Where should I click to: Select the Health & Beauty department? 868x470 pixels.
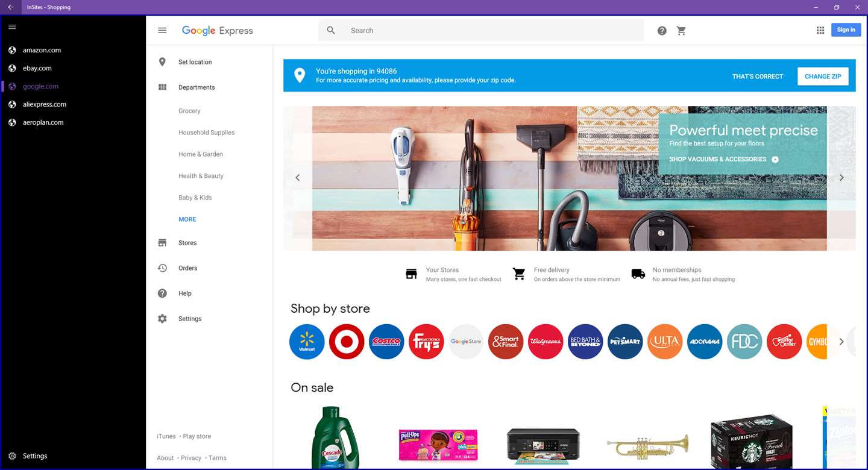[201, 176]
